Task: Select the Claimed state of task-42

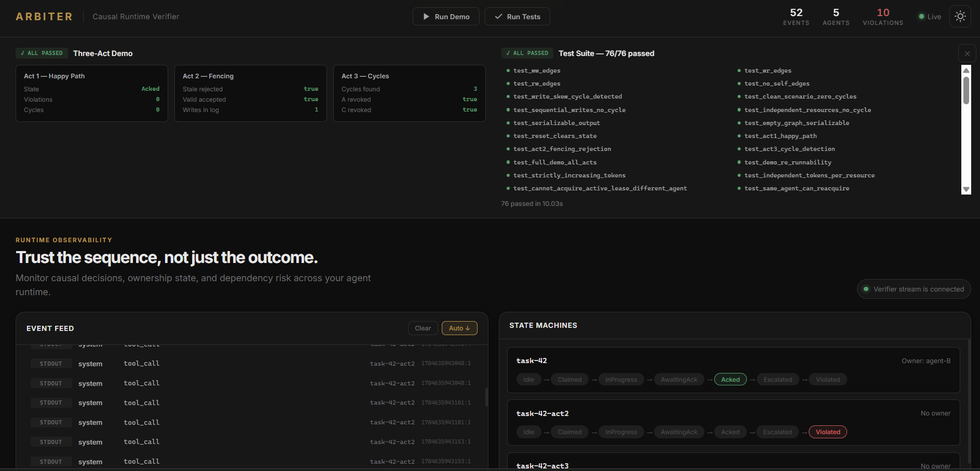Action: tap(569, 380)
